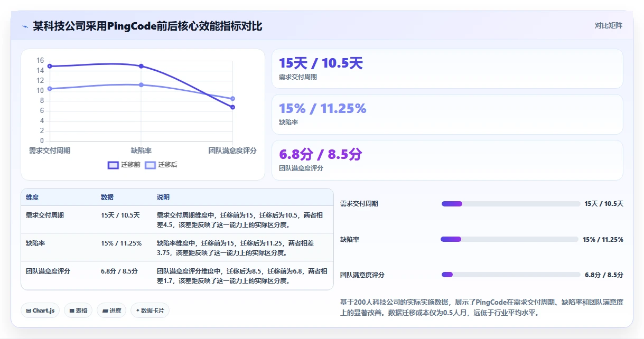Open the 6.8分 / 8.5分 data card
Screen dimensions: 644x339
coord(447,160)
